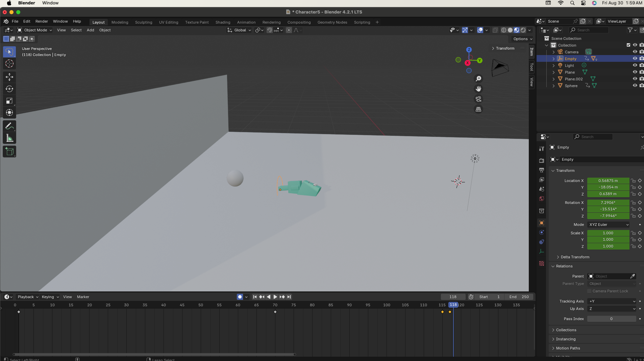Select the Scale tool
This screenshot has width=644, height=361.
(9, 101)
